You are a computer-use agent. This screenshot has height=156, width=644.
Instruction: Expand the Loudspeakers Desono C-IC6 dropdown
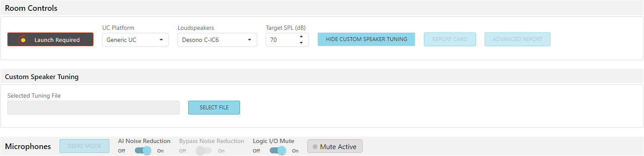pos(217,40)
